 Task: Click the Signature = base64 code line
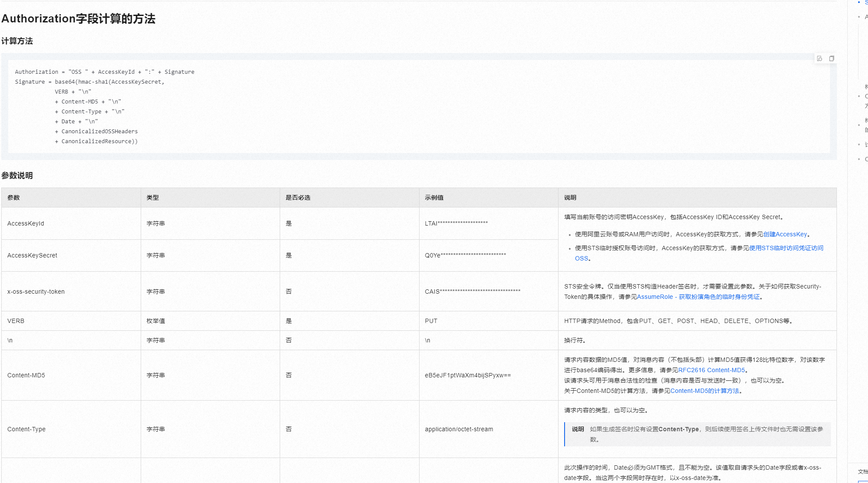pos(90,82)
